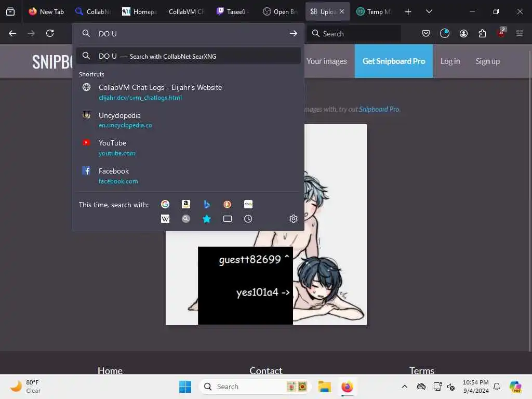Open search settings gear icon

(294, 219)
